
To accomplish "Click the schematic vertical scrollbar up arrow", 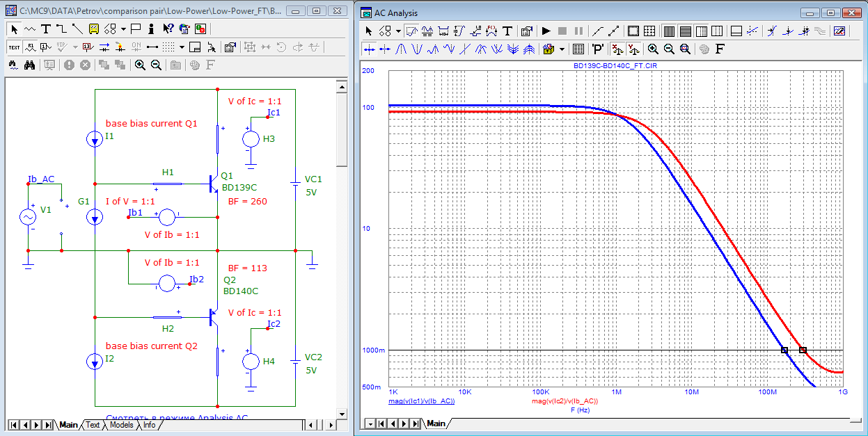I will pos(341,86).
